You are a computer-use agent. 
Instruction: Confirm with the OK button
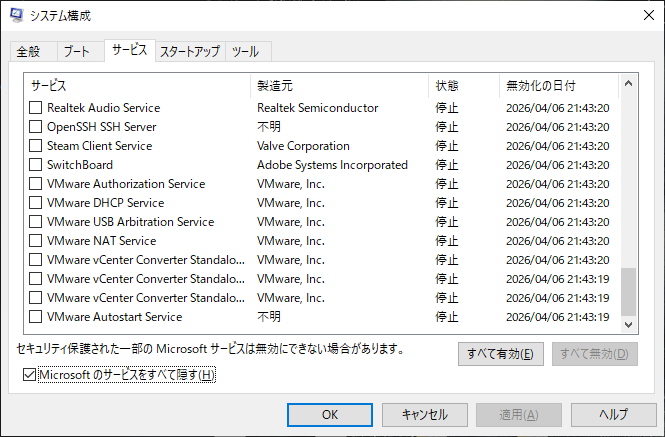tap(330, 415)
